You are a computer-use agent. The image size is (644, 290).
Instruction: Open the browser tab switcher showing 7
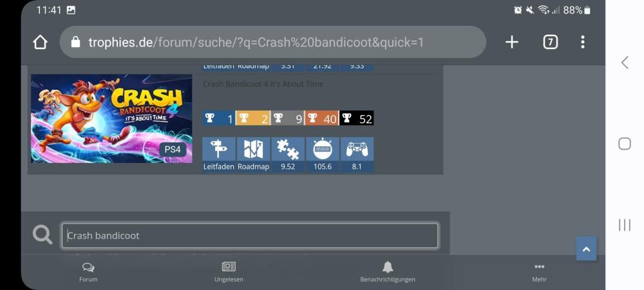coord(550,43)
